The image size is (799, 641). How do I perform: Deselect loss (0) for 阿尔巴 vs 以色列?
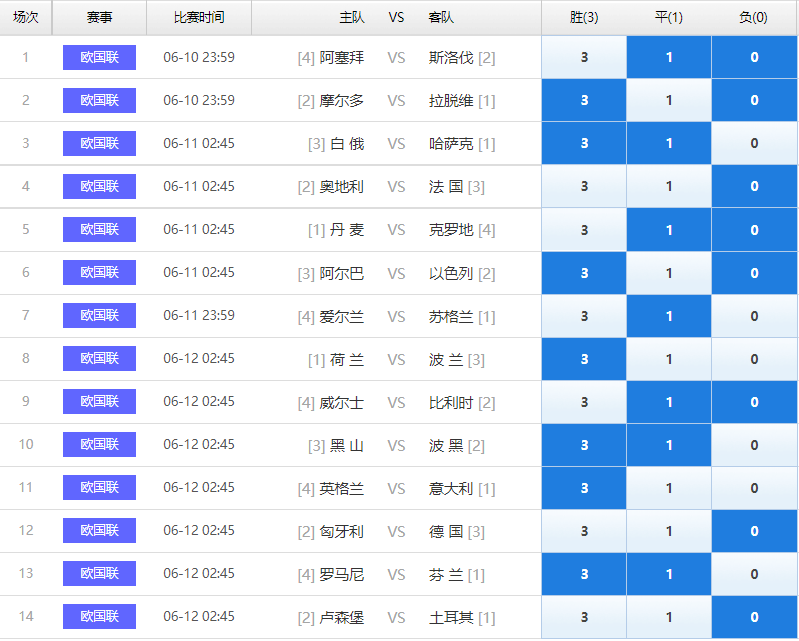click(754, 273)
